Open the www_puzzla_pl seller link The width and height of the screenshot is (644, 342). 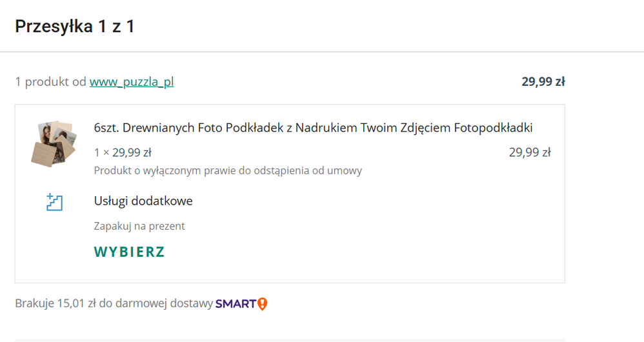(132, 82)
